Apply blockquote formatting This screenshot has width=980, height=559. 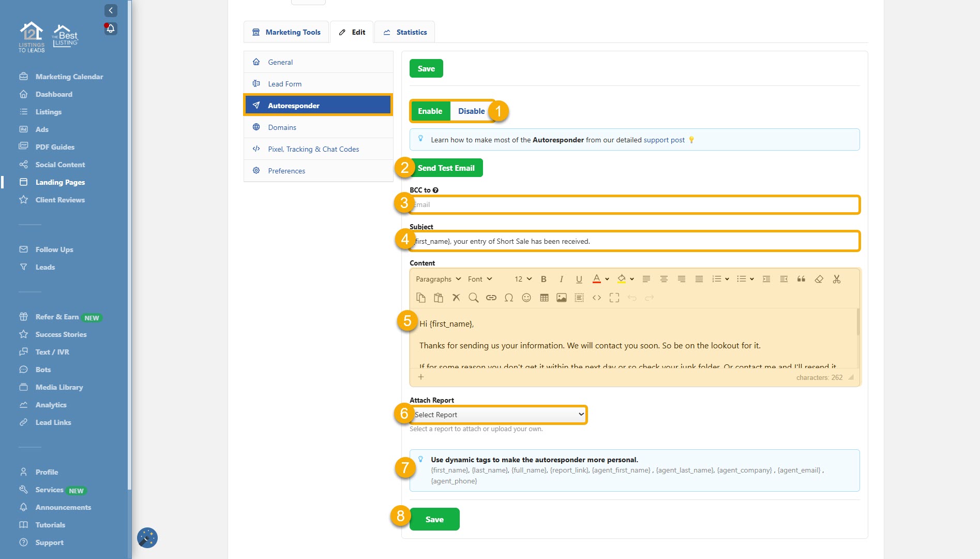coord(801,279)
